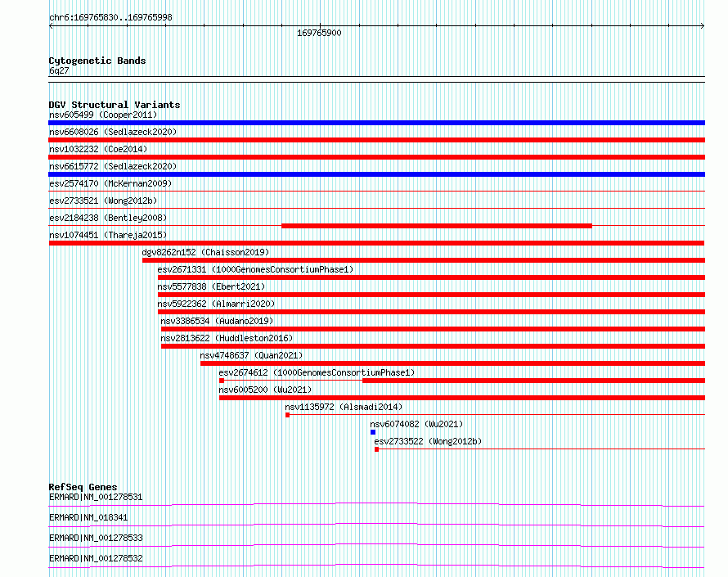The height and width of the screenshot is (577, 728).
Task: Open esv2184238 (Bentley2008) variant
Action: click(x=108, y=218)
